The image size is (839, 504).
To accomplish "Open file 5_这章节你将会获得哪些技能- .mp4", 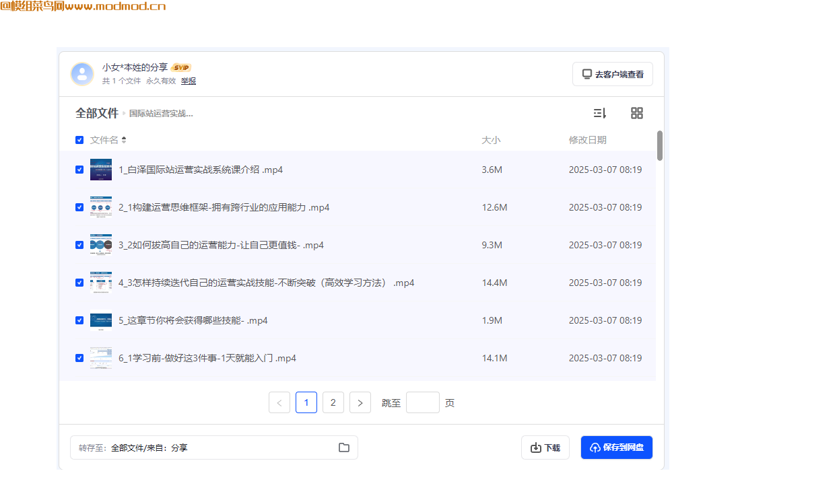I will [193, 320].
